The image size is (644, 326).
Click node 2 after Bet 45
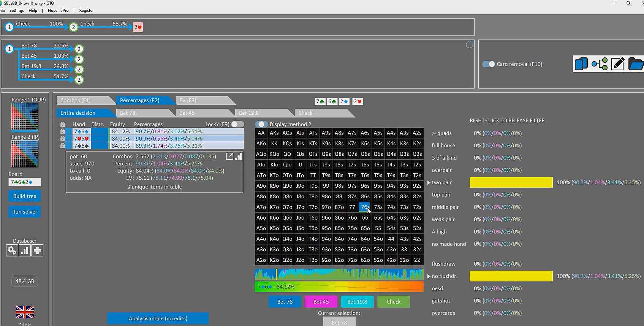(79, 59)
